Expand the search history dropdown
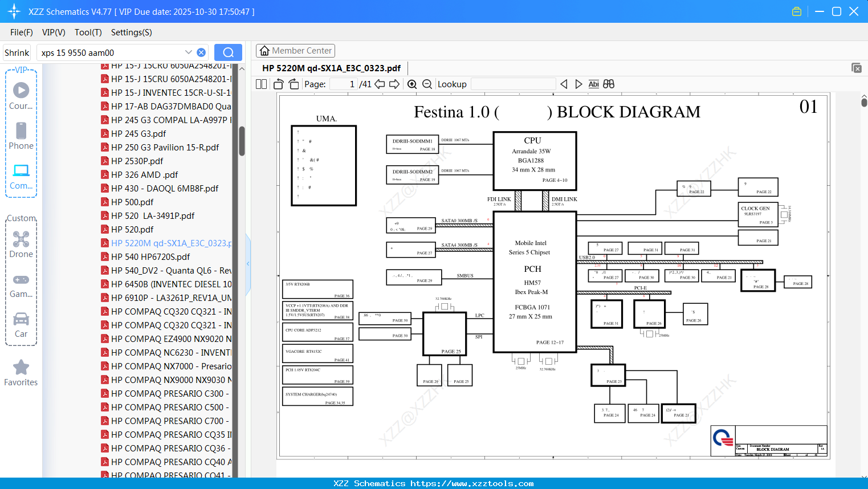The image size is (868, 489). click(188, 52)
